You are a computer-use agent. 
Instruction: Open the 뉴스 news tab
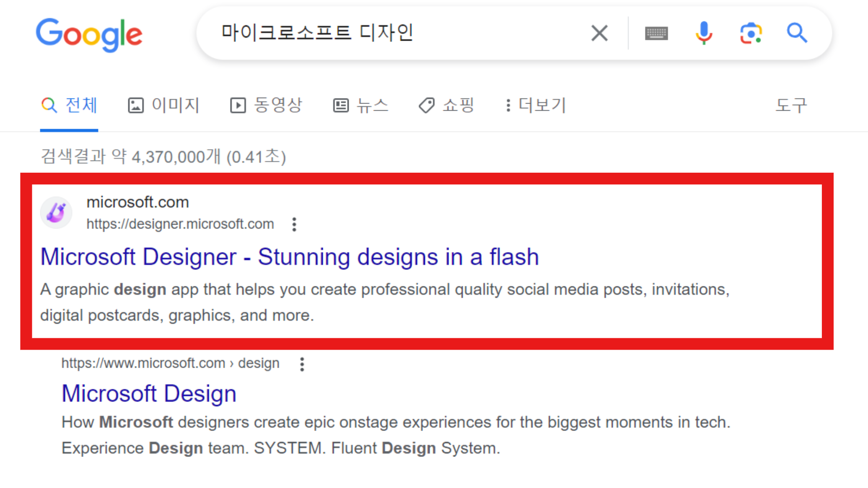[x=361, y=105]
